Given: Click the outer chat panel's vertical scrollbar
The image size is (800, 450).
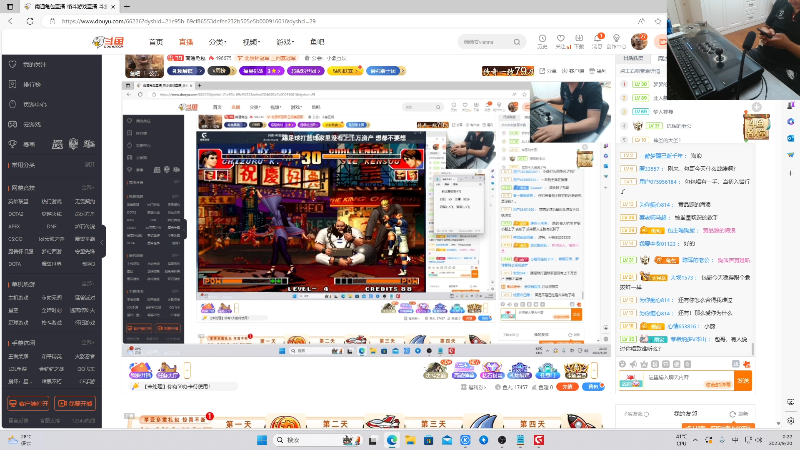Looking at the screenshot, I should click(x=753, y=348).
